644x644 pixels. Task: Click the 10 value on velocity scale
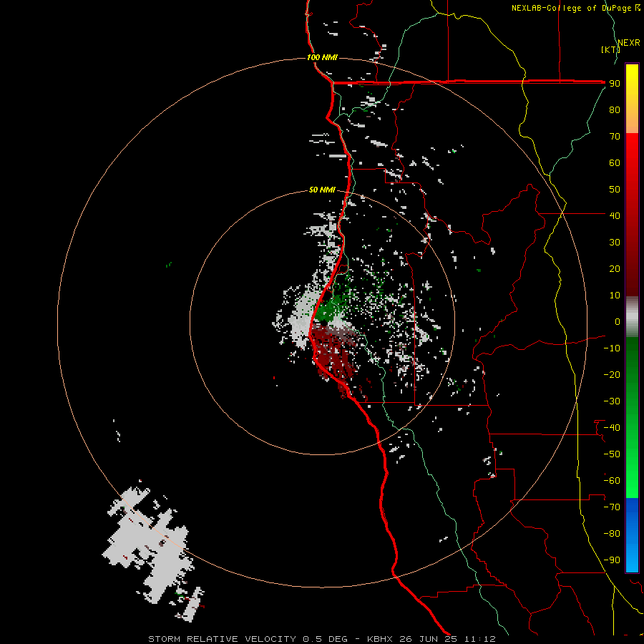(x=615, y=296)
